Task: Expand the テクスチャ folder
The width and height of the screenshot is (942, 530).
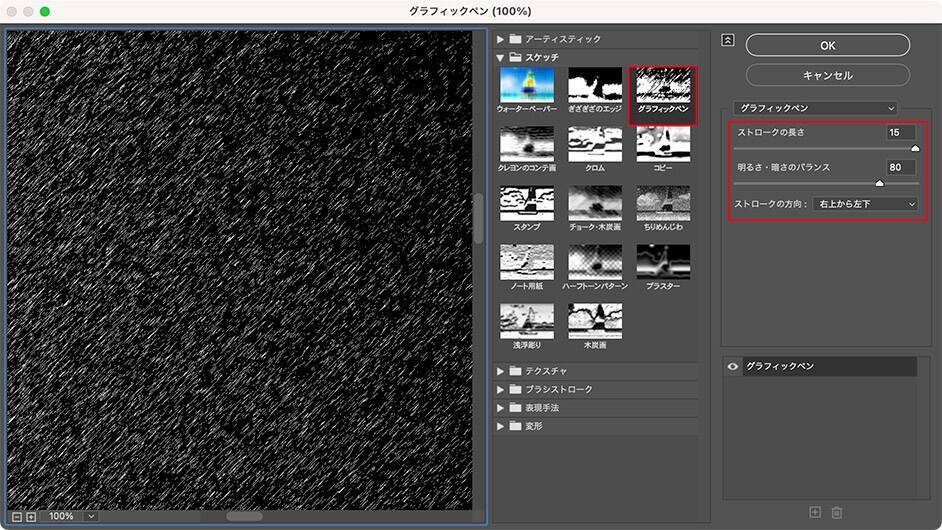Action: [501, 371]
